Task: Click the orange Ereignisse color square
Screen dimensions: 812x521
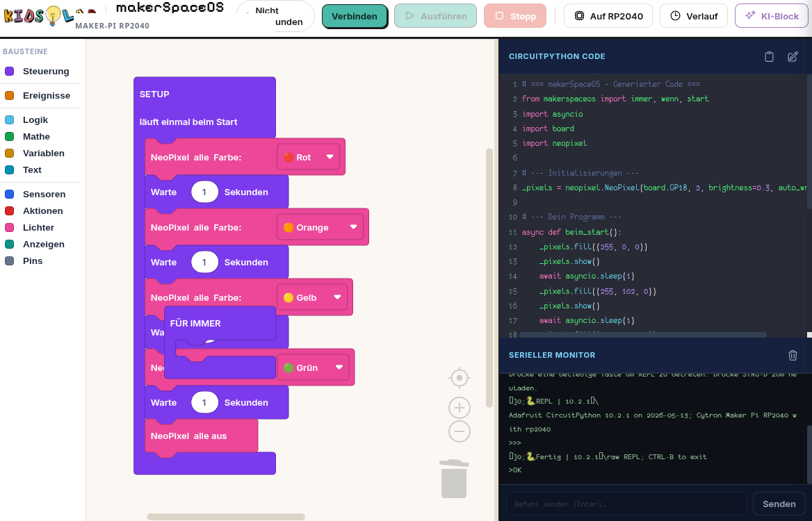Action: (9, 96)
